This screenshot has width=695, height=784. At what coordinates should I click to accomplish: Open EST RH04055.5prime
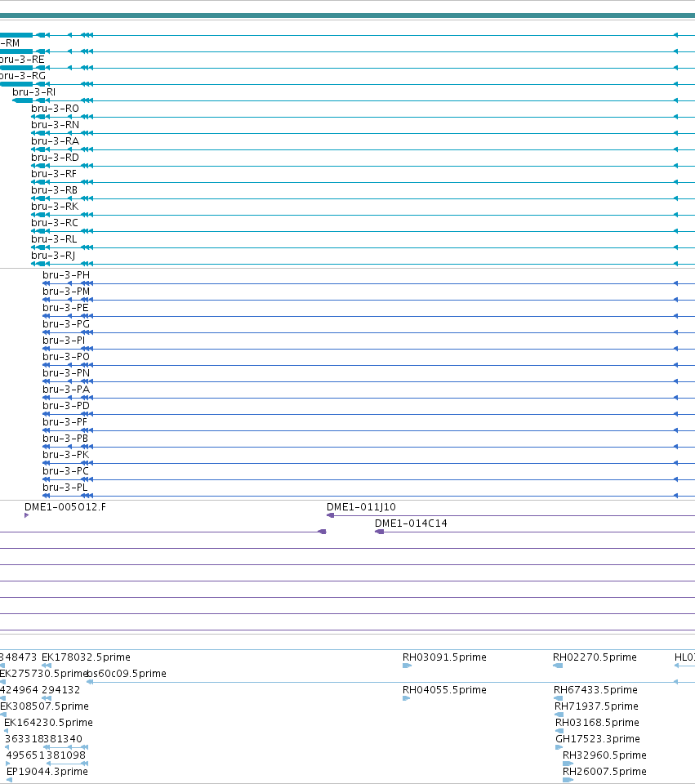[444, 690]
